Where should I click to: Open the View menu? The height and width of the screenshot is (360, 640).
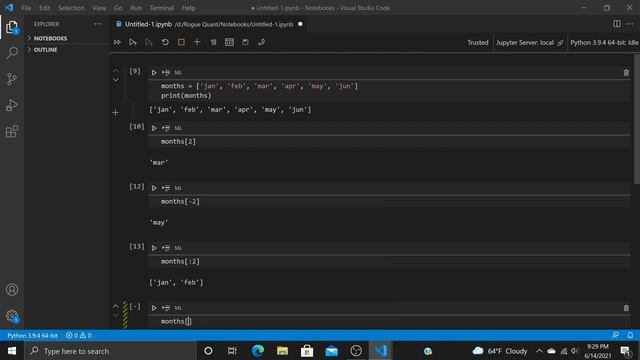click(99, 8)
